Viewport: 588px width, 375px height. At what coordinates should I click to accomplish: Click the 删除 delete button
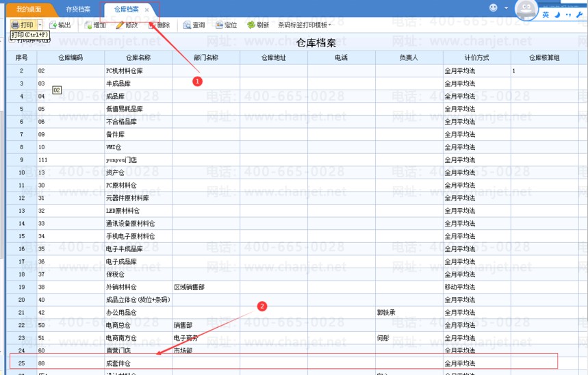click(x=159, y=25)
